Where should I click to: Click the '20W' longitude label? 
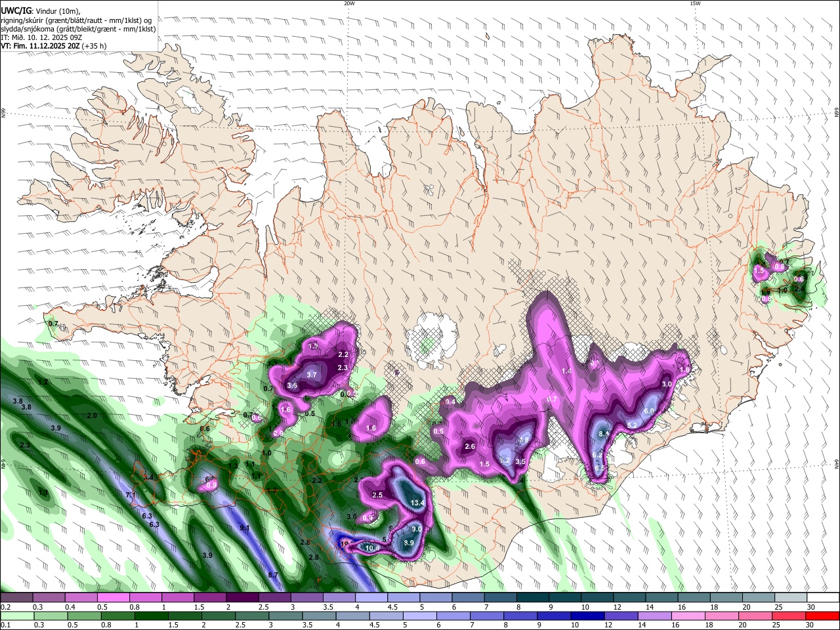click(349, 3)
